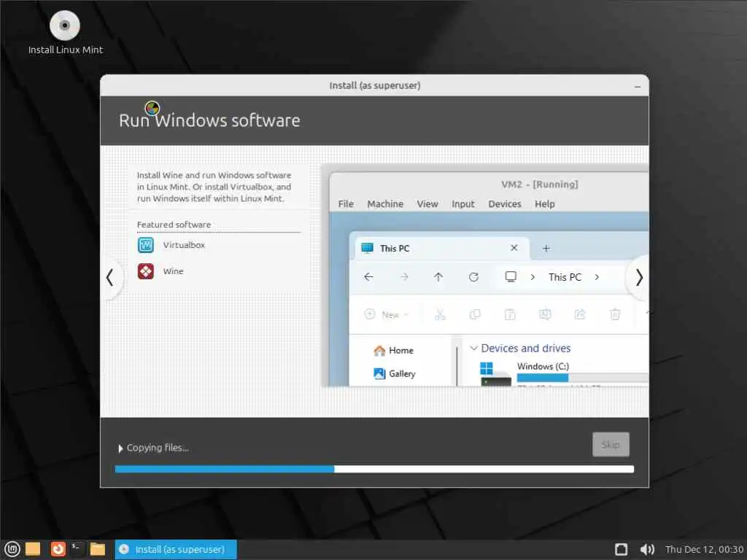The height and width of the screenshot is (560, 747).
Task: Click the back arrow in This PC
Action: [x=368, y=276]
